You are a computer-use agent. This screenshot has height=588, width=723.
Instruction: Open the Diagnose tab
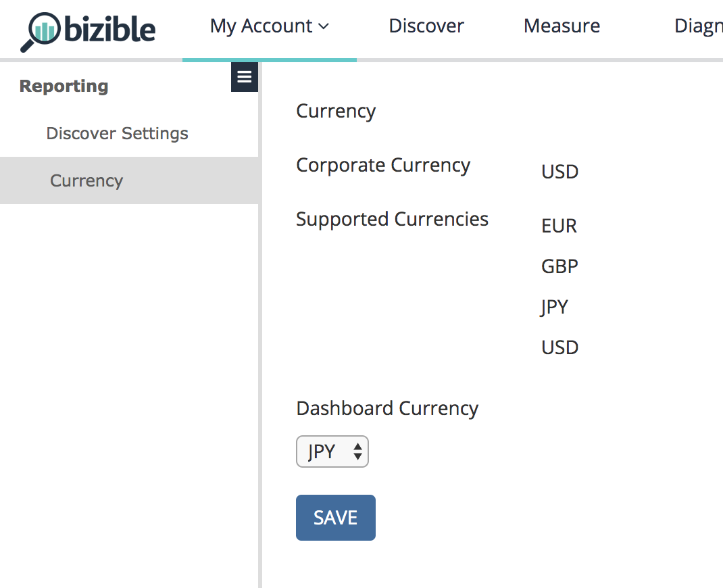(698, 26)
